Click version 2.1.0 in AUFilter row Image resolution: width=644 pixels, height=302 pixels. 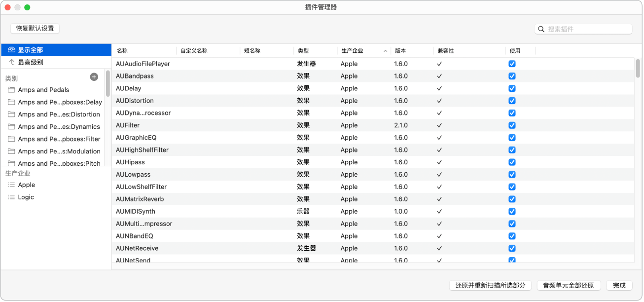pos(401,125)
